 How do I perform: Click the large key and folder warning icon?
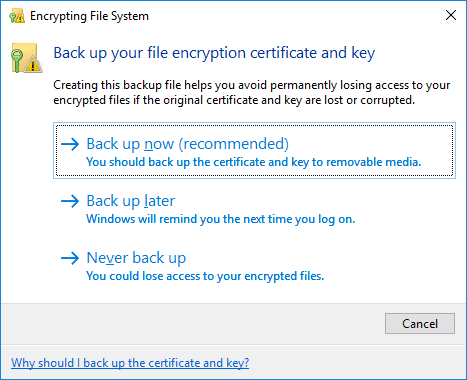coord(27,58)
